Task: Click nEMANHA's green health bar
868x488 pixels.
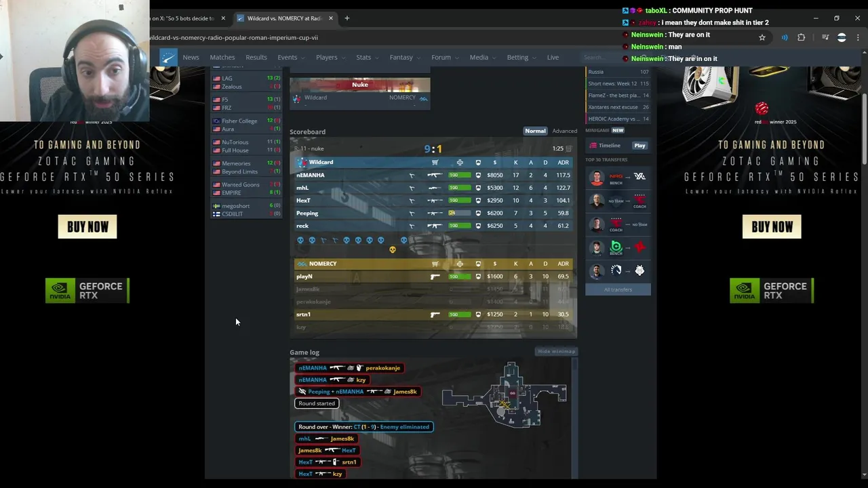Action: 459,176
